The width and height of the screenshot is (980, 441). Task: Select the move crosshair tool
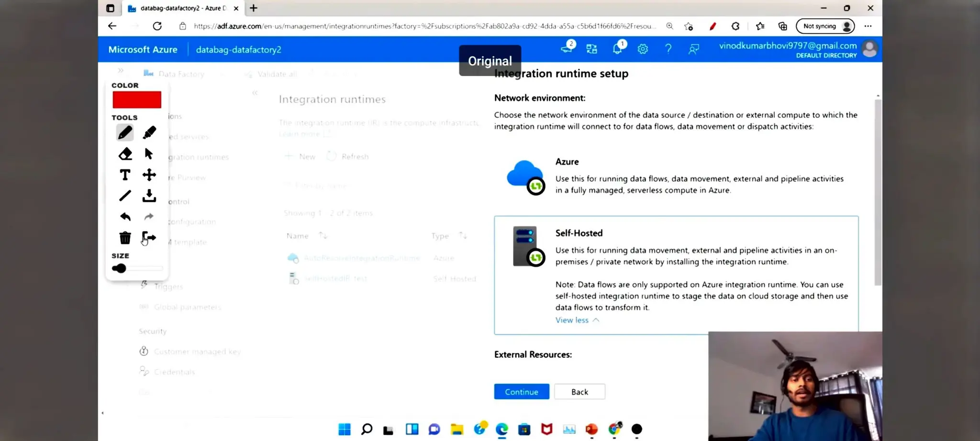coord(149,175)
